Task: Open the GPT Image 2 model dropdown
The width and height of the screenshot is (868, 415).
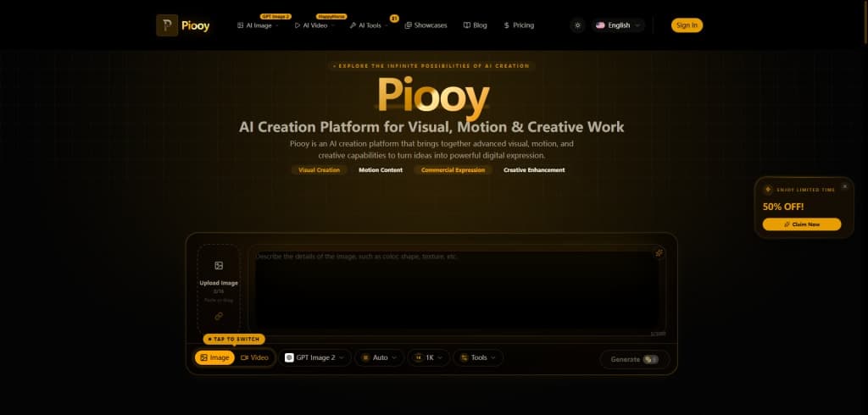Action: 314,357
